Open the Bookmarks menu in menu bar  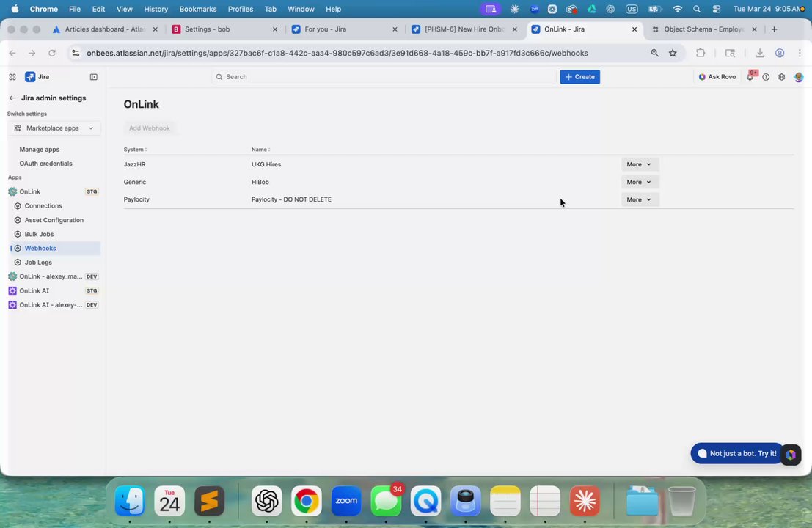pyautogui.click(x=198, y=9)
